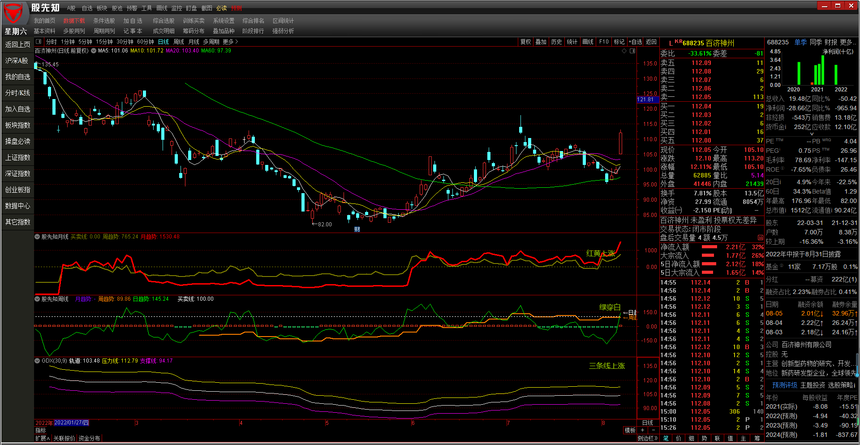Click the 加入自选 sidebar button
This screenshot has height=445, width=860.
click(x=18, y=109)
